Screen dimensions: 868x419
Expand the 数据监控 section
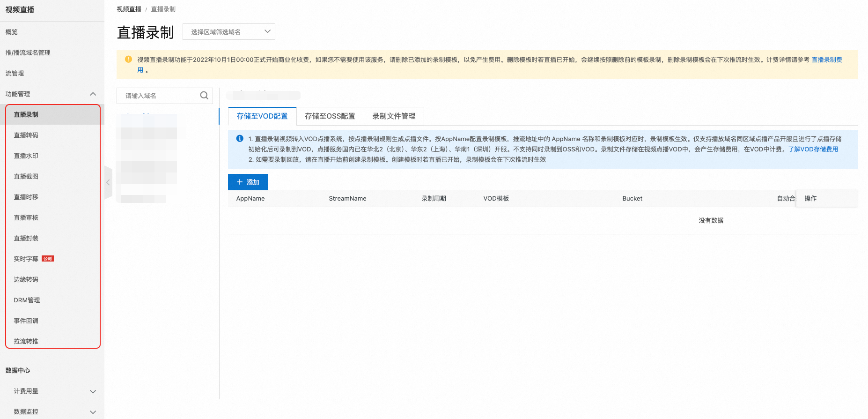coord(93,412)
